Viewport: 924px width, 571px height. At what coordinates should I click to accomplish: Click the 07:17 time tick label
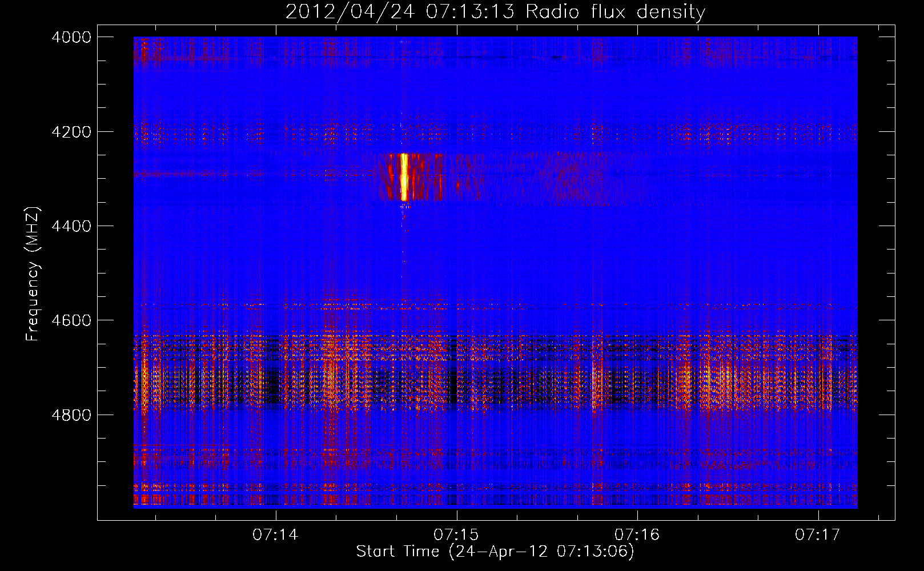[x=818, y=534]
